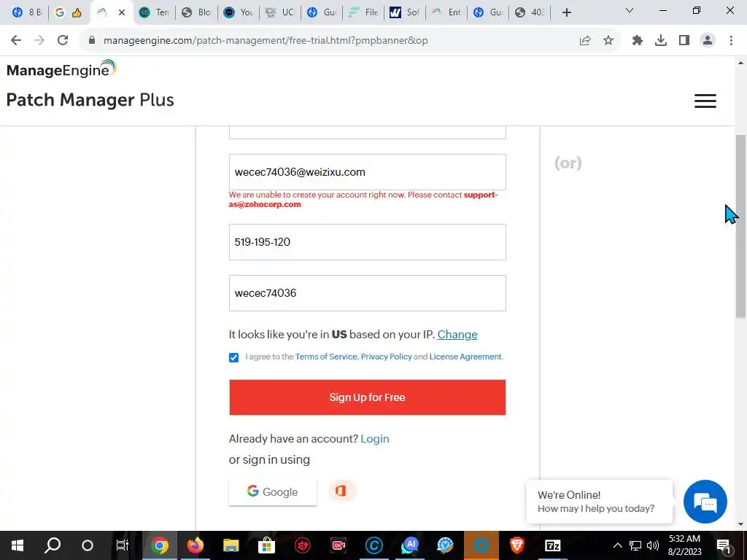
Task: Click the taskbar clock showing 5:32 AM
Action: (x=684, y=545)
